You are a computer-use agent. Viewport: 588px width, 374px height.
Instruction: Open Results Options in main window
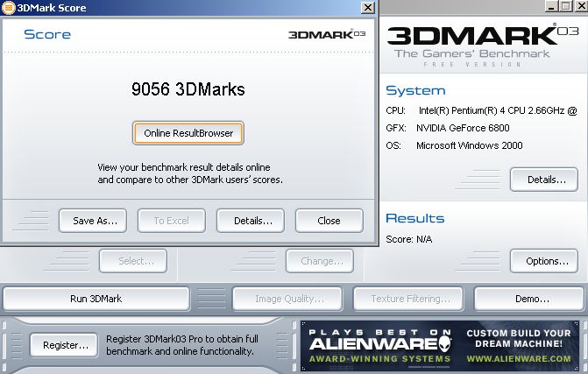click(x=544, y=261)
